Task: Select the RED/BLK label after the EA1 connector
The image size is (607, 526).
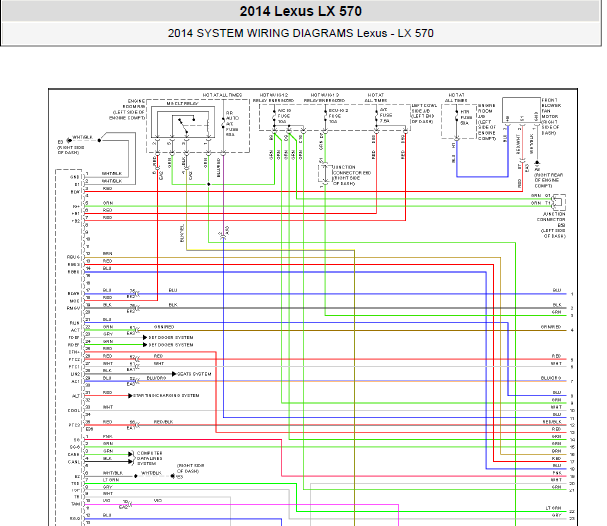Action: (163, 422)
